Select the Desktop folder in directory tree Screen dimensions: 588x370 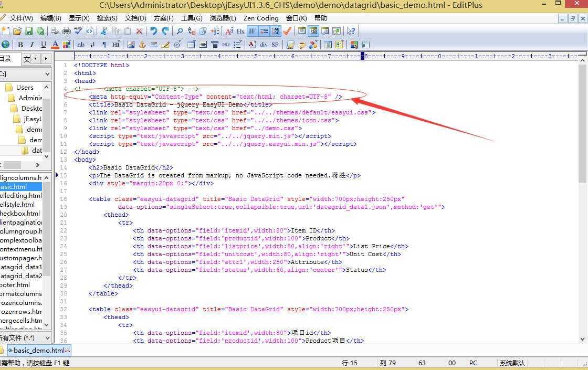click(31, 108)
